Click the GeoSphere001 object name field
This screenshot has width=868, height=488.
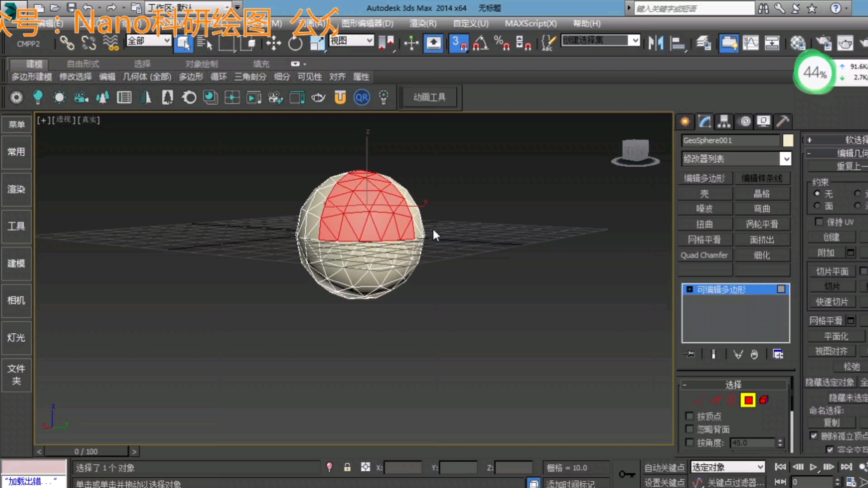731,141
